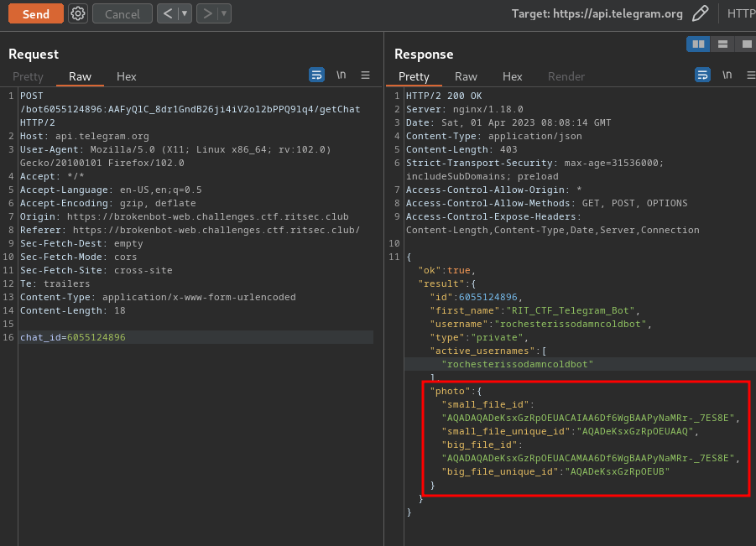Click the "photo":{ JSON key
This screenshot has height=546, width=756.
tap(456, 391)
